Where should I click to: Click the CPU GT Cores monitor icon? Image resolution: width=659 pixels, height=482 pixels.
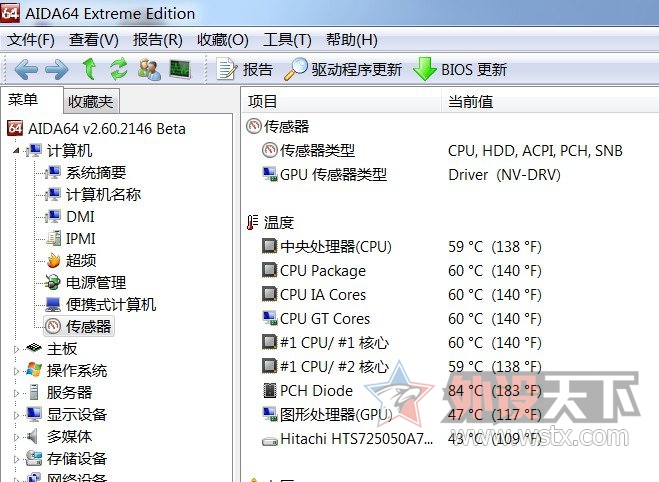pos(269,319)
